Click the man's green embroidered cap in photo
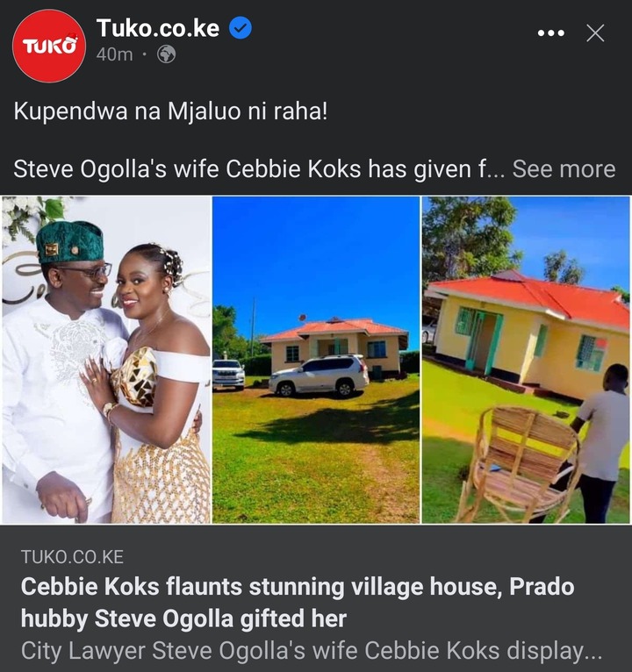This screenshot has width=632, height=672. point(70,242)
